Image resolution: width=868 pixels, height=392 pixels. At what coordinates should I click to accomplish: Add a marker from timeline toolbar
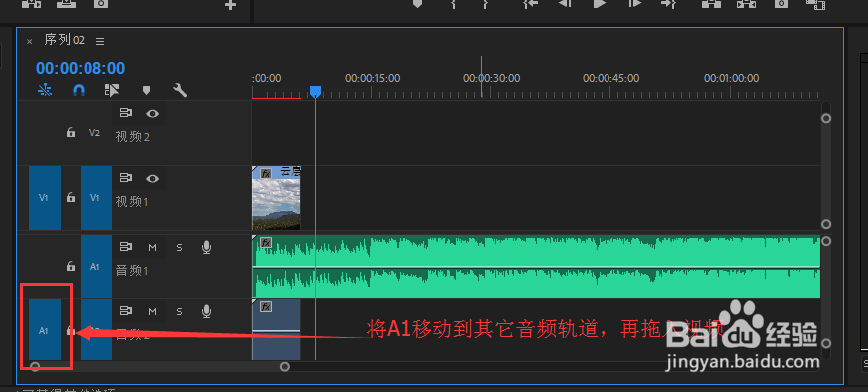point(147,90)
